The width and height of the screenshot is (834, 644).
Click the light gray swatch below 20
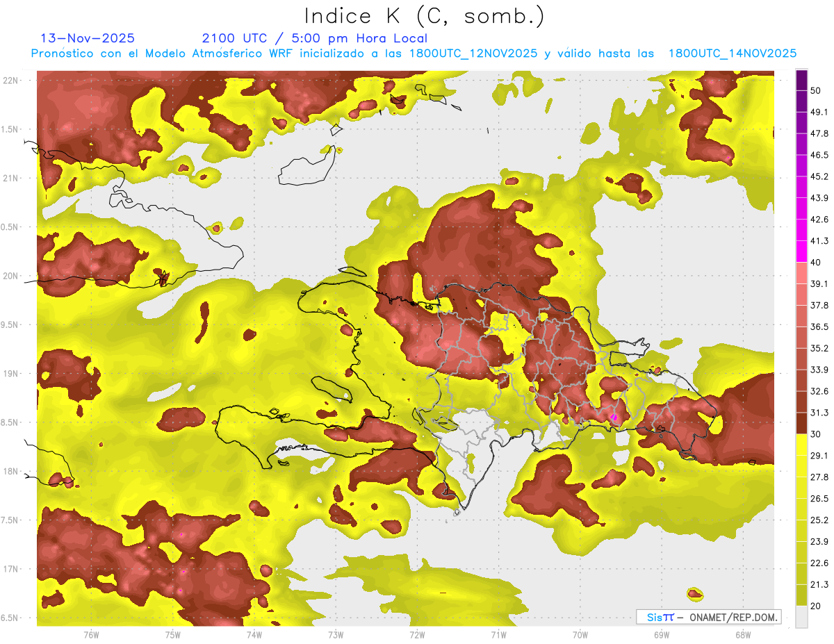click(801, 617)
